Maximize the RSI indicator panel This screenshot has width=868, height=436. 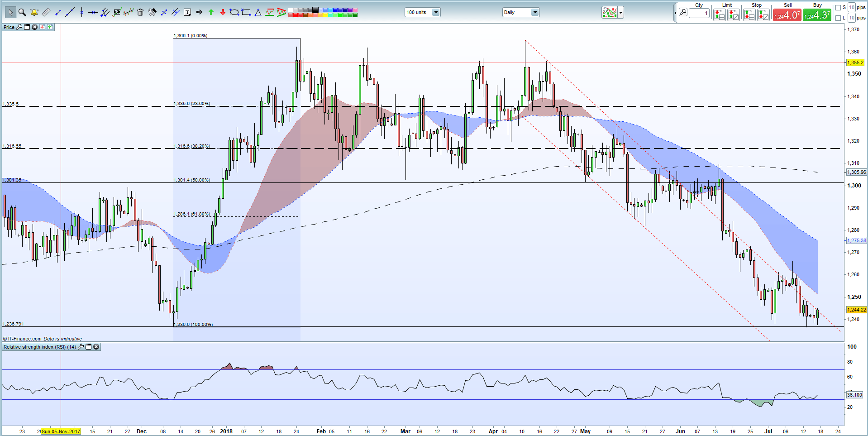coord(89,347)
